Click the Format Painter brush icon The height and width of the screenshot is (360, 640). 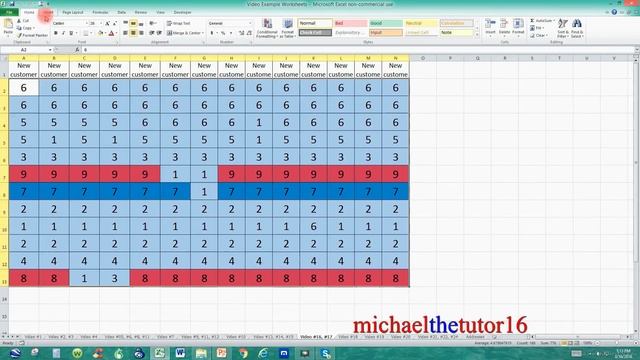(x=19, y=36)
